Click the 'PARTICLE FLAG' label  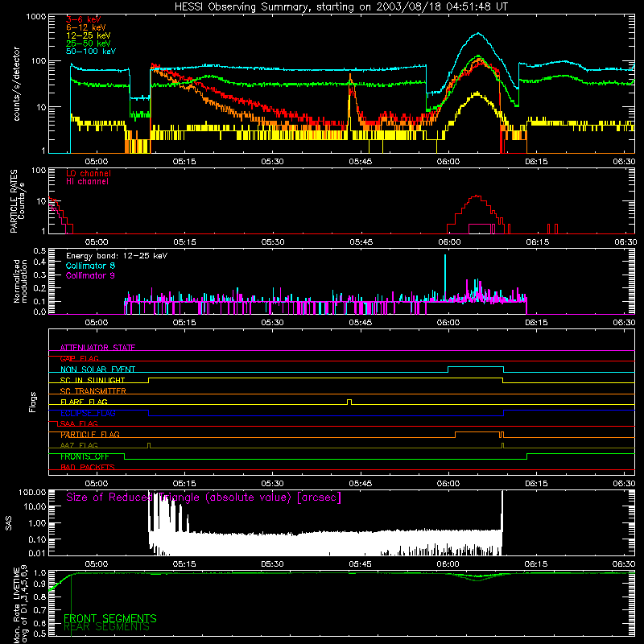[x=90, y=434]
